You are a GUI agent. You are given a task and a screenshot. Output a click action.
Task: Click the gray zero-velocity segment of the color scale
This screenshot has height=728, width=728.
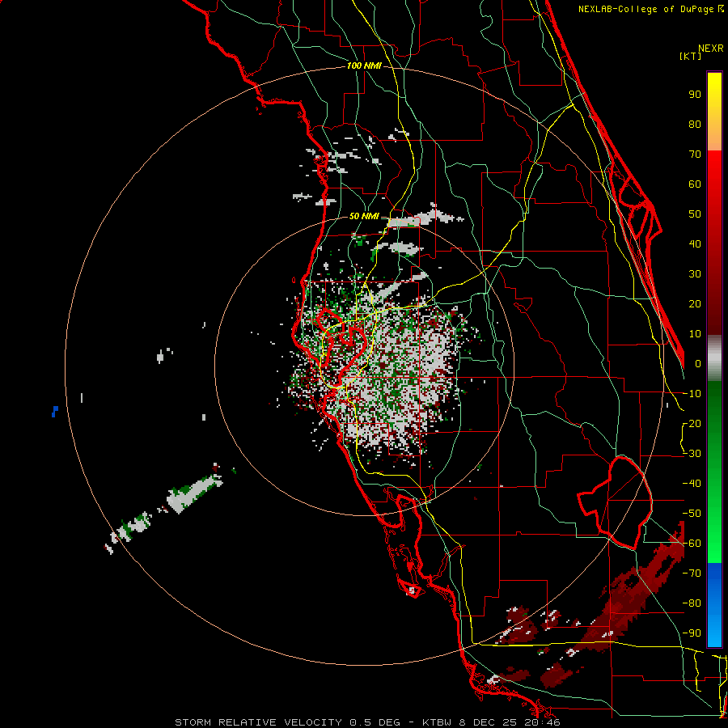[x=714, y=358]
